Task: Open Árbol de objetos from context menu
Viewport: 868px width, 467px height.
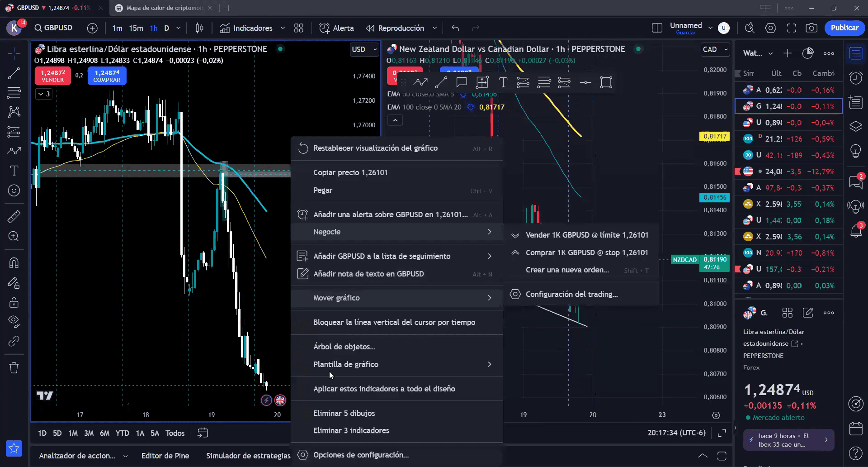Action: [397, 347]
